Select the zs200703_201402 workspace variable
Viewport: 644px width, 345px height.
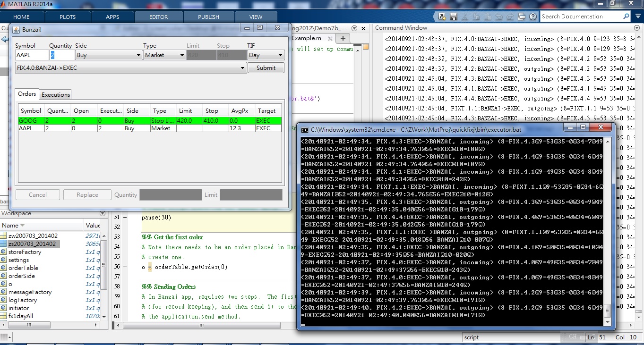point(32,244)
